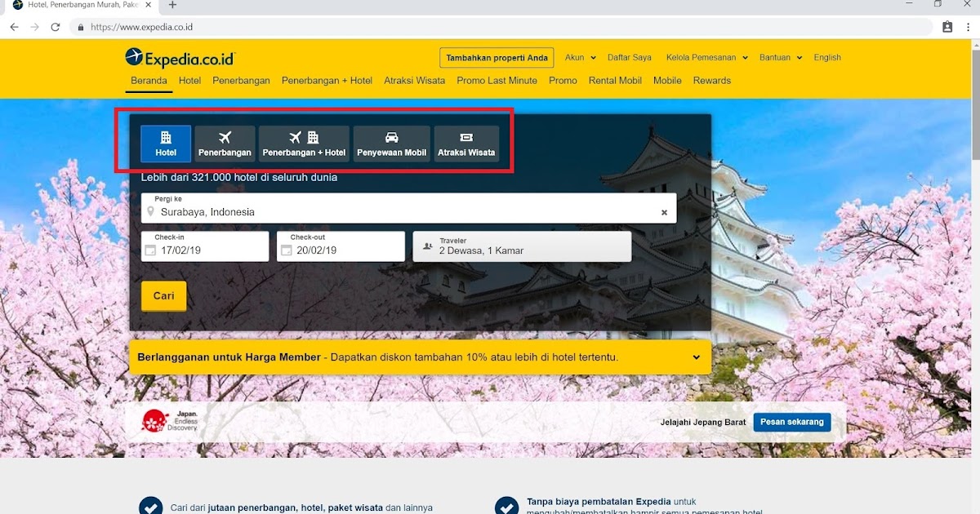The width and height of the screenshot is (980, 514).
Task: Open the Hotel navigation item
Action: click(x=189, y=81)
